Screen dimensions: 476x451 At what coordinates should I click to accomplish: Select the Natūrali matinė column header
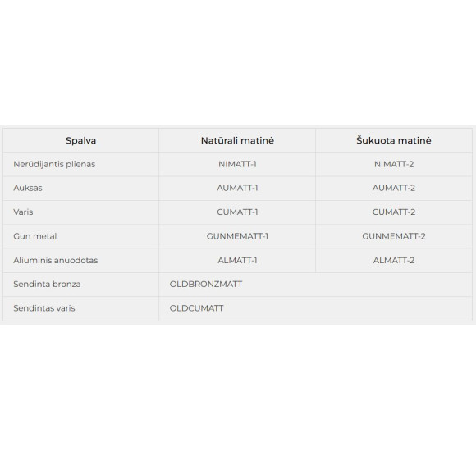237,140
